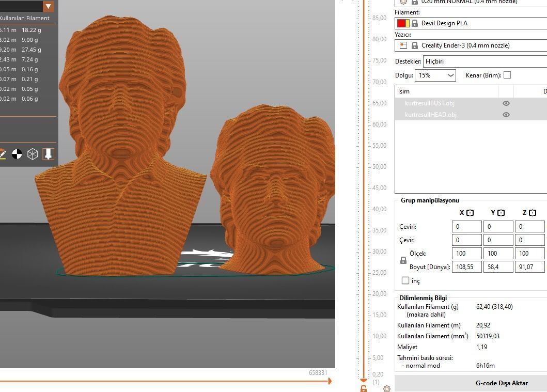Hide kurtresullHEAD.obj with its eye icon
Image resolution: width=547 pixels, height=392 pixels.
506,115
